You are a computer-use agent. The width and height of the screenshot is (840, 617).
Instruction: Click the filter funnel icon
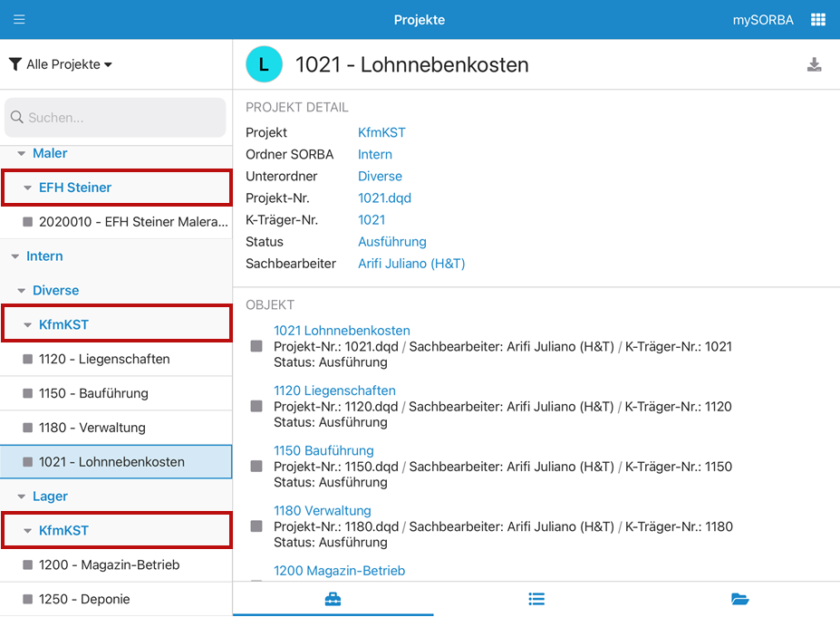point(15,64)
